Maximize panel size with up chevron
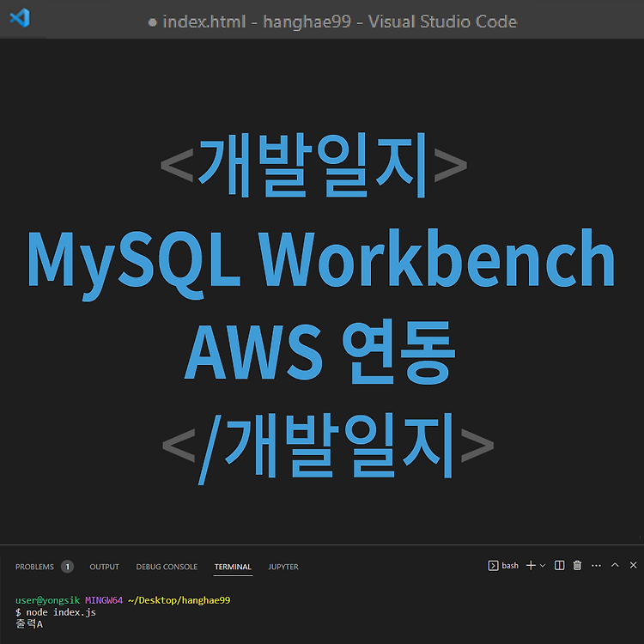Viewport: 644px width, 644px height. (615, 565)
